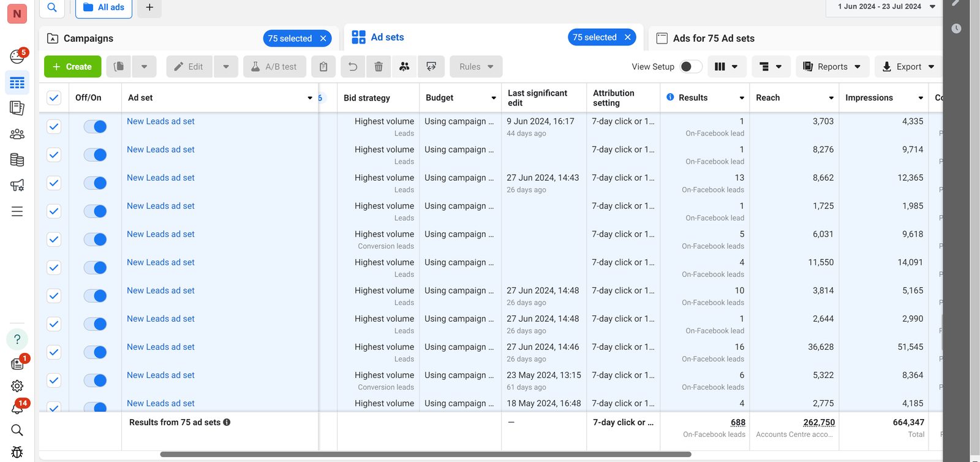The height and width of the screenshot is (462, 980).
Task: Open the New Leads ad set with 8,276 reach
Action: pyautogui.click(x=160, y=150)
